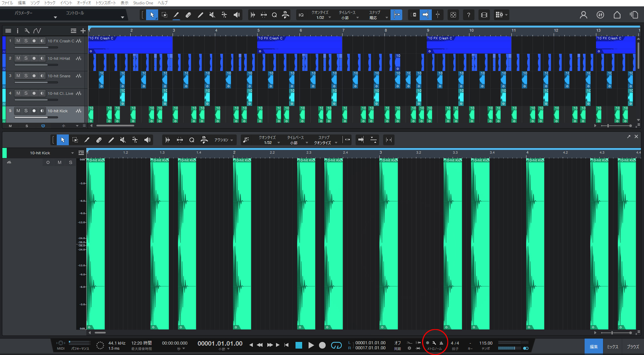Select the Mute tool in top toolbar
Viewport: 644px width, 355px height.
point(212,15)
